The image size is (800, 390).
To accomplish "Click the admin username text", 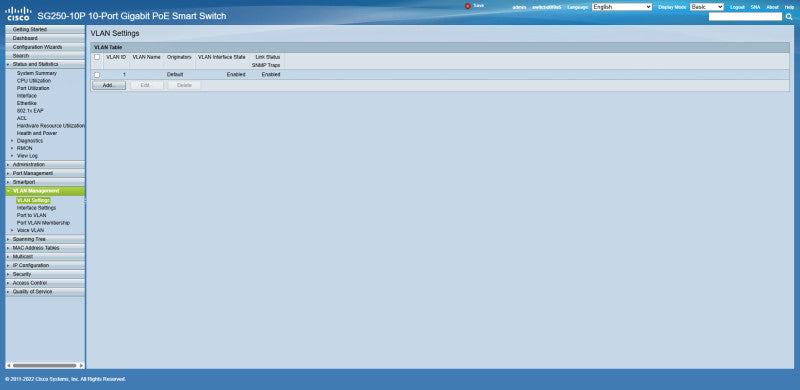I will [x=519, y=8].
